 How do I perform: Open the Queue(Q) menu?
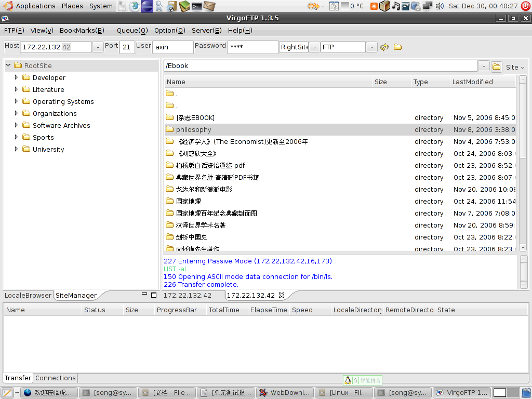(132, 31)
